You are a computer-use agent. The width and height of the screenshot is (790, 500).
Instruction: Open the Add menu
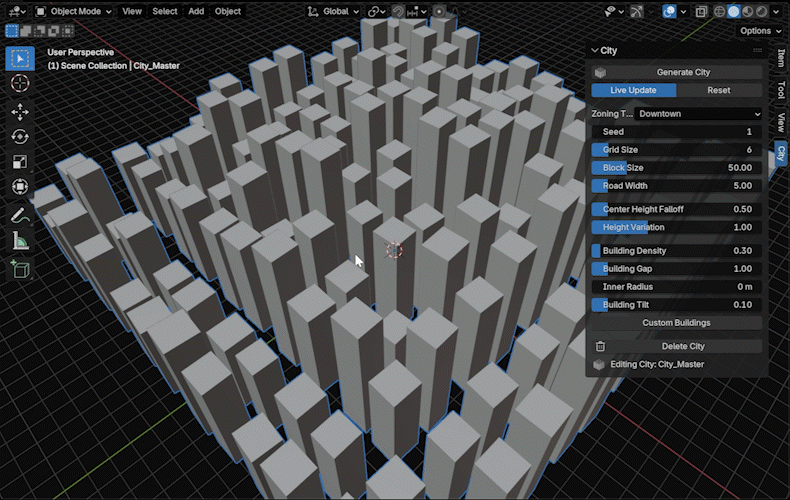pos(196,11)
